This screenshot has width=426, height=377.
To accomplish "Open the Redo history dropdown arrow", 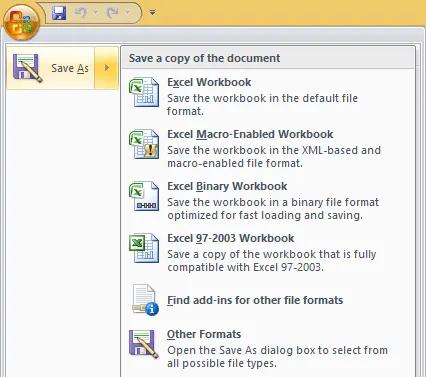I will pos(127,13).
